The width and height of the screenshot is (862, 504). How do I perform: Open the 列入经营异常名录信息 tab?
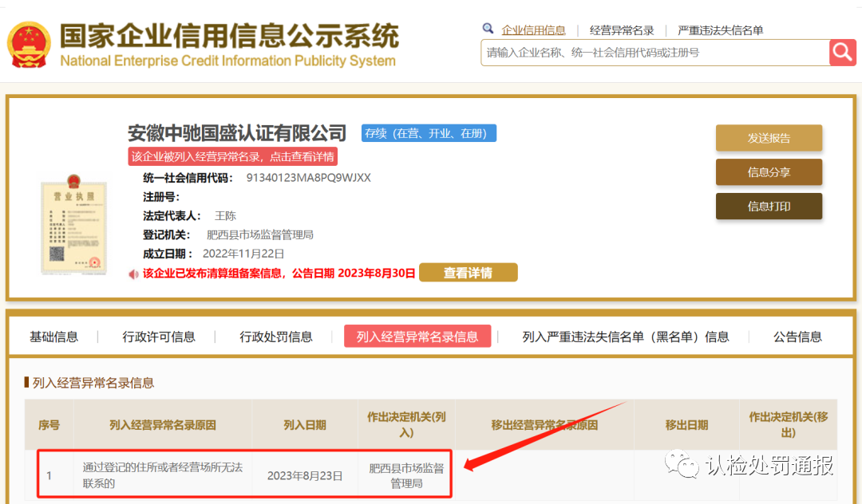(417, 337)
